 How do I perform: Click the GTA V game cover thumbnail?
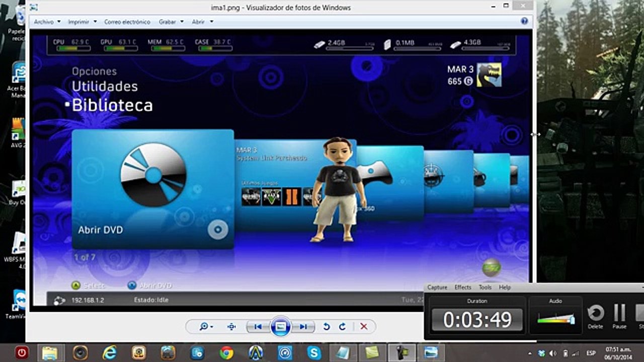271,197
